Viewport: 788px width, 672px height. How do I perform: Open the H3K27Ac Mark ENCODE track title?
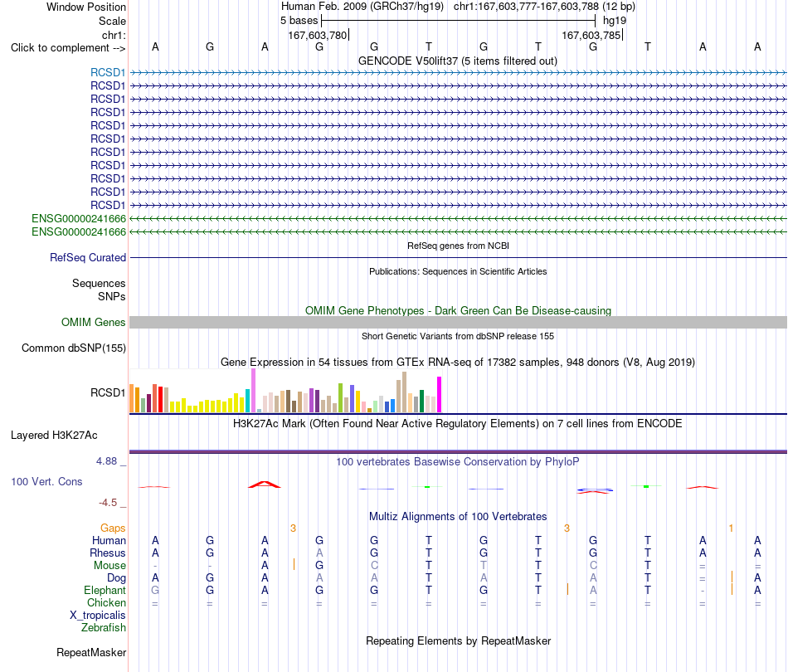458,423
